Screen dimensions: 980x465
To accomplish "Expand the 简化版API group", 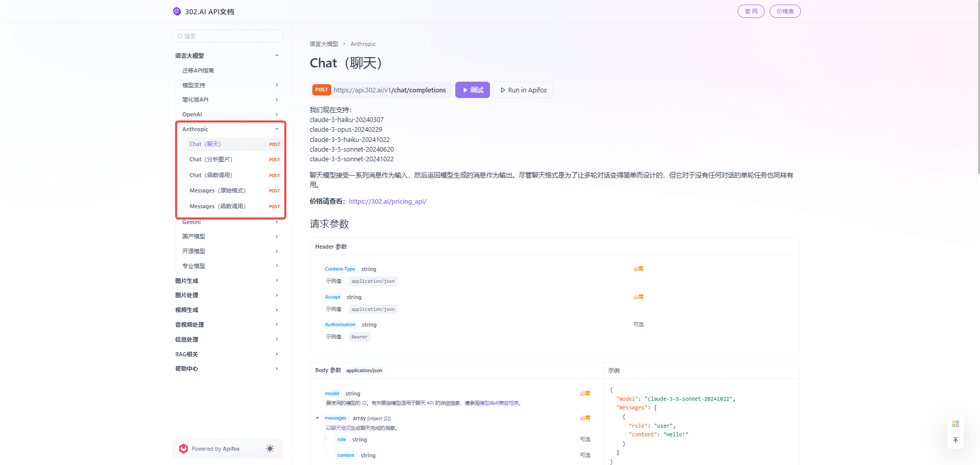I will click(277, 100).
